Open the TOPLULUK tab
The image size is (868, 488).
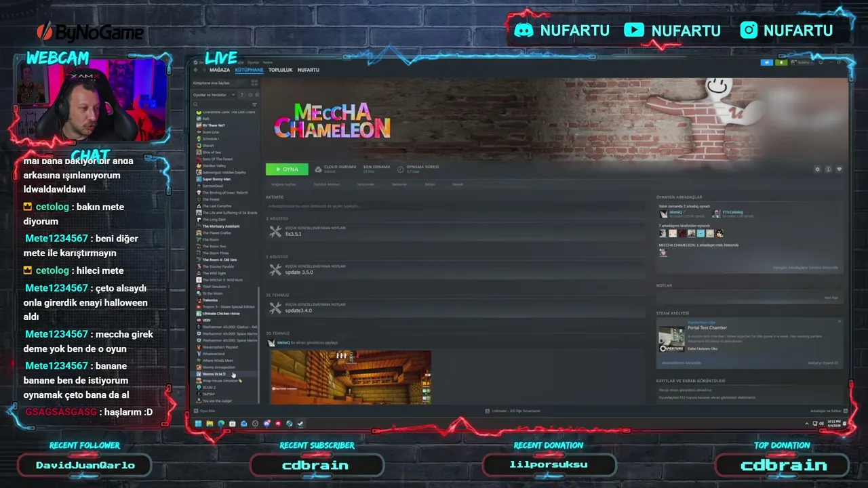pos(281,70)
